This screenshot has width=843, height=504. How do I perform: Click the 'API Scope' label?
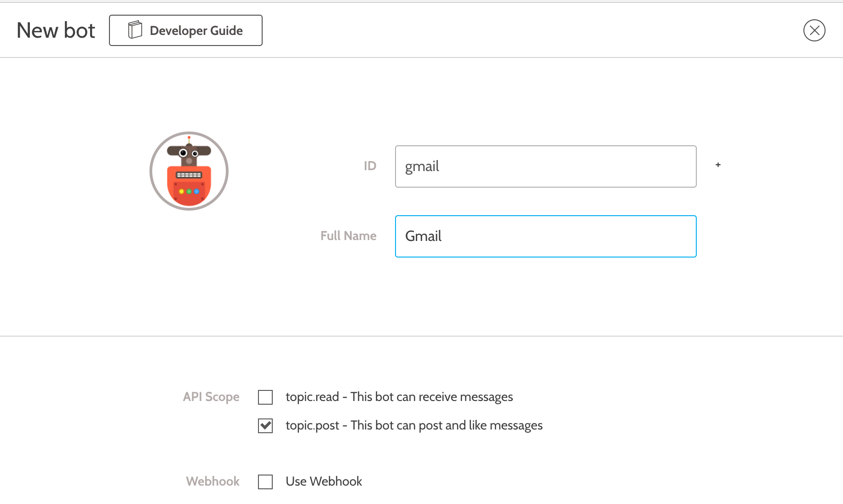tap(211, 397)
